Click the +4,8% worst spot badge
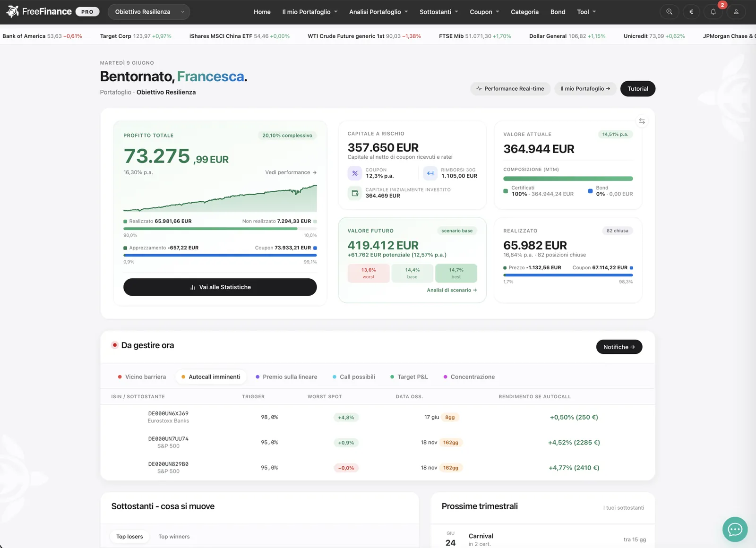The width and height of the screenshot is (756, 548). point(346,418)
